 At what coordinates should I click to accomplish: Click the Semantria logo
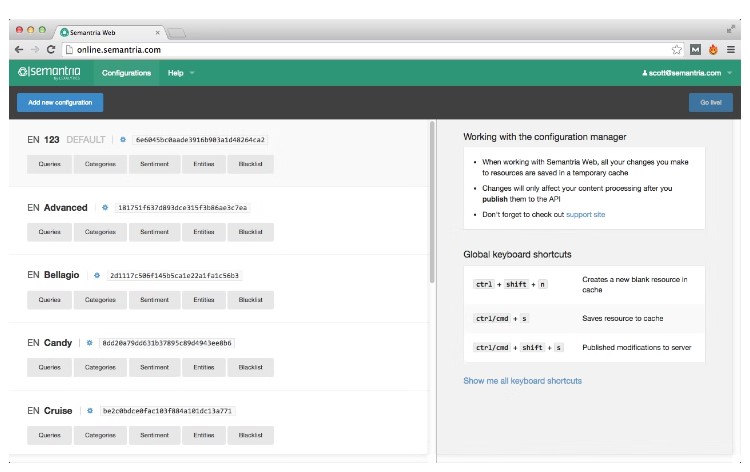[49, 72]
